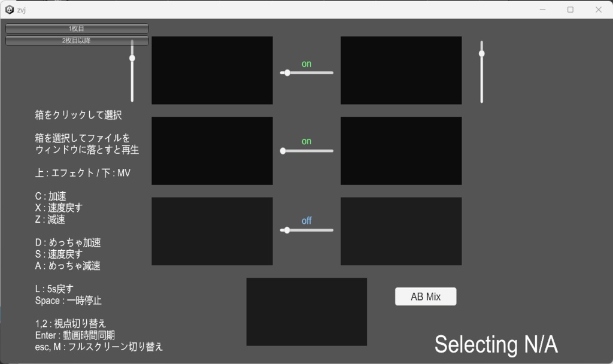613x364 pixels.
Task: Click the top row crossfade slider knob
Action: click(287, 72)
